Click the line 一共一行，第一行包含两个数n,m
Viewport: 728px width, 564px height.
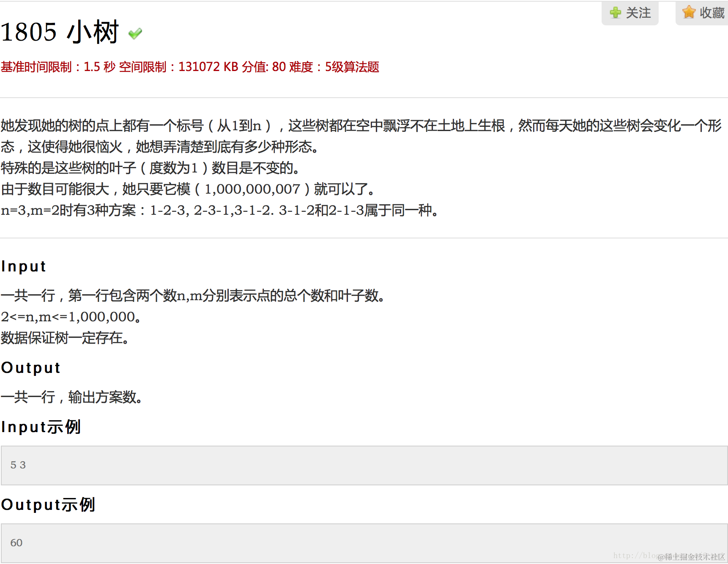pyautogui.click(x=193, y=296)
